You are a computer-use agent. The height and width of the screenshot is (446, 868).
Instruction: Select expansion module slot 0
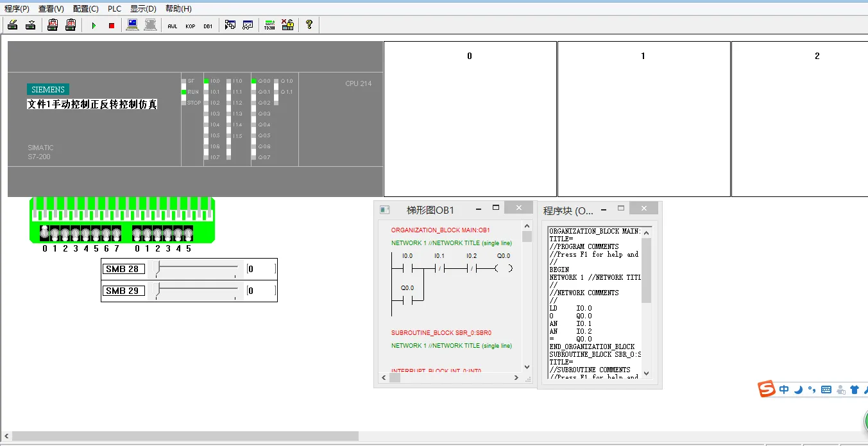coord(470,119)
